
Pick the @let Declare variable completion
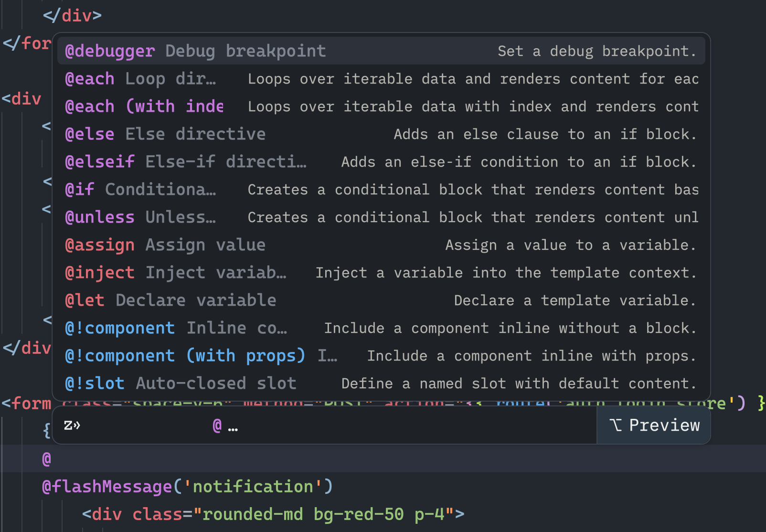(x=381, y=300)
